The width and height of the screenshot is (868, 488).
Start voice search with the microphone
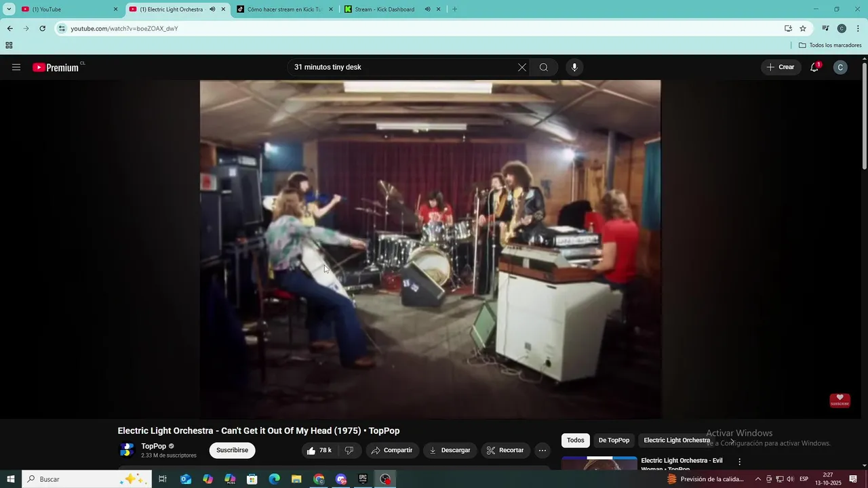[x=574, y=67]
